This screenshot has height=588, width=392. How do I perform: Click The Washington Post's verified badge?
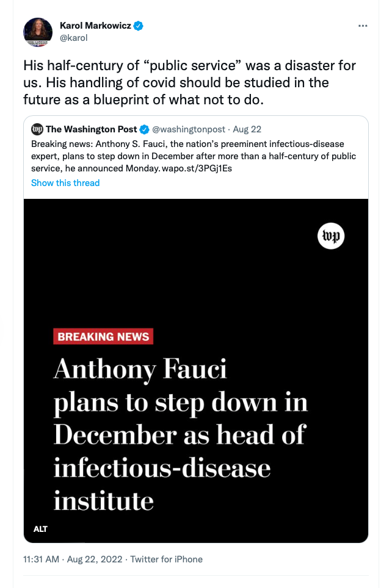[145, 129]
